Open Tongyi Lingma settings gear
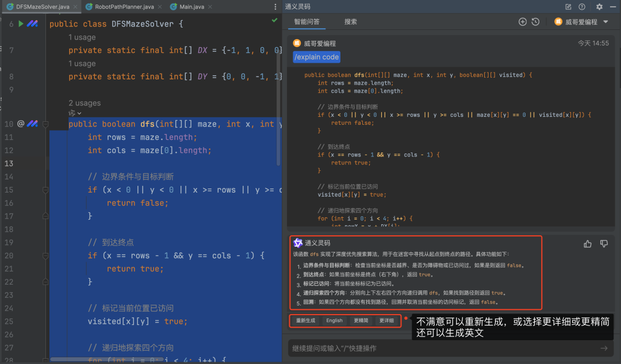 pos(599,7)
